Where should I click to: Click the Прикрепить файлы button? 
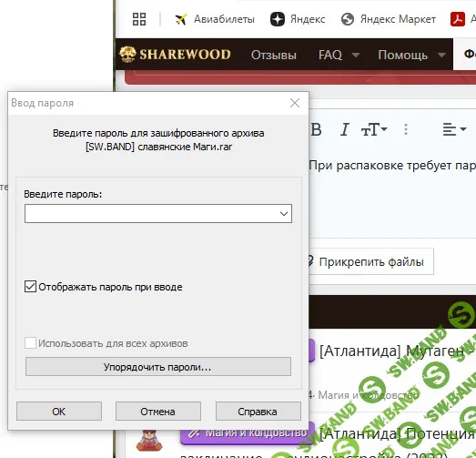(370, 261)
